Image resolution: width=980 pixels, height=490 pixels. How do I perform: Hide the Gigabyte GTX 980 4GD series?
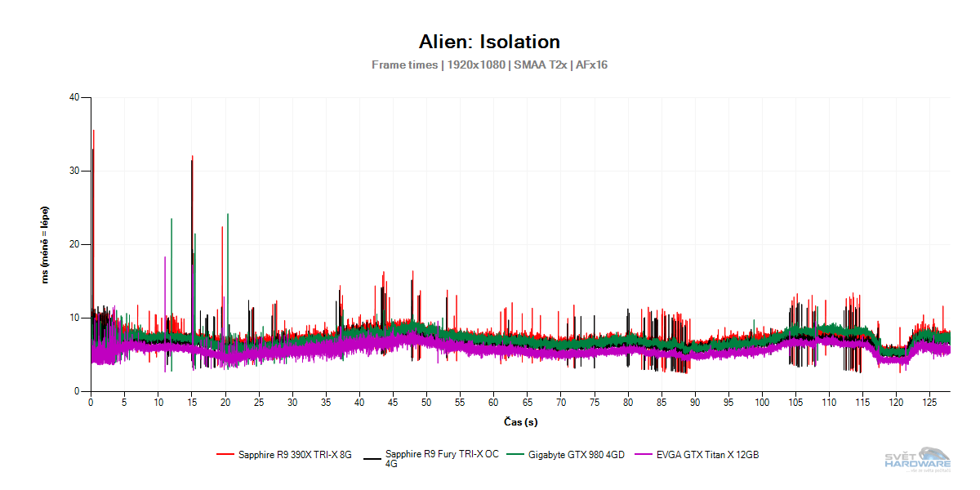pos(576,455)
